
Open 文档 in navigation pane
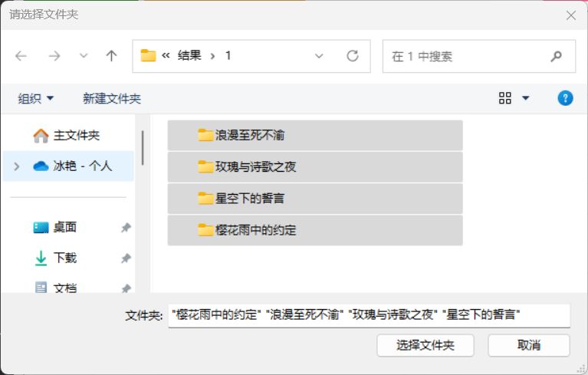tap(55, 288)
